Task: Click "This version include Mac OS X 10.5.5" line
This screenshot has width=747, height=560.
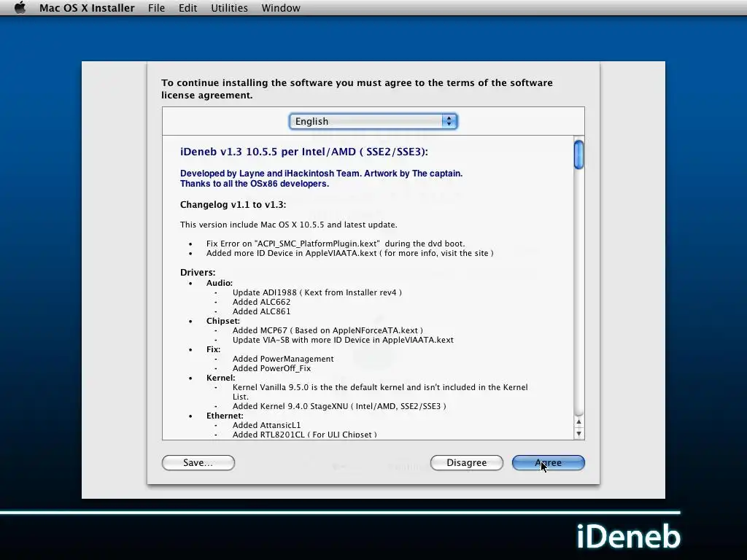Action: tap(289, 225)
